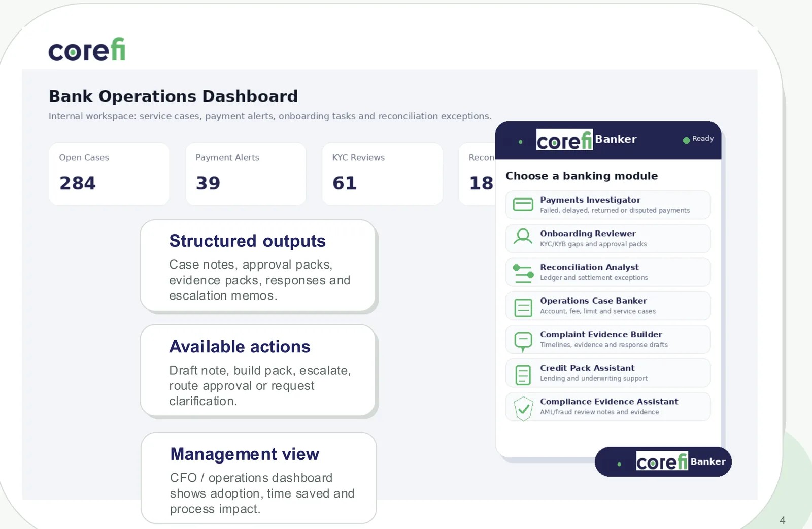Click the corefi Banker launcher pill button
The image size is (812, 529).
pos(663,461)
